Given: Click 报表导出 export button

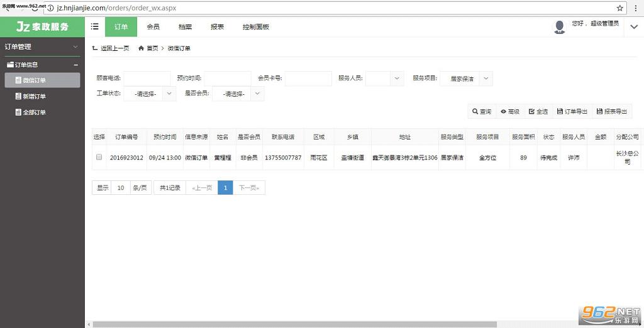Looking at the screenshot, I should (612, 111).
